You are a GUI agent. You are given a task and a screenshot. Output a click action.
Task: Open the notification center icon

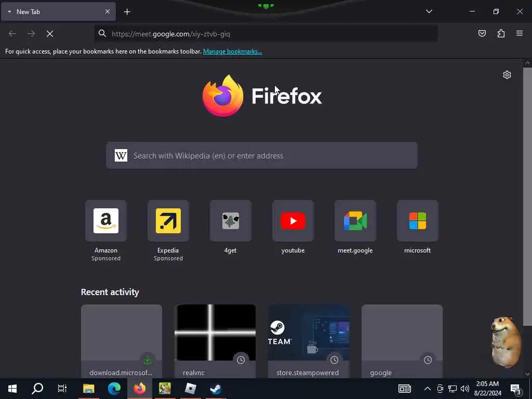(515, 389)
